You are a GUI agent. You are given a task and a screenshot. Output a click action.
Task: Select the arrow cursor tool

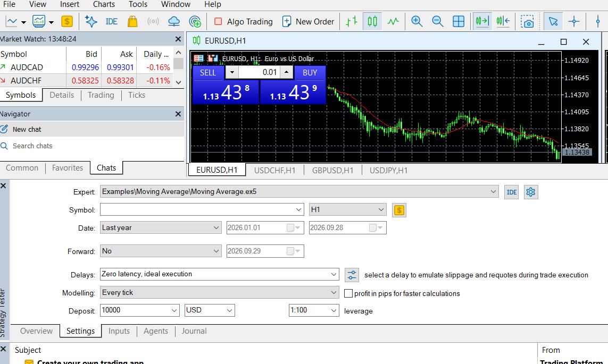tap(553, 21)
